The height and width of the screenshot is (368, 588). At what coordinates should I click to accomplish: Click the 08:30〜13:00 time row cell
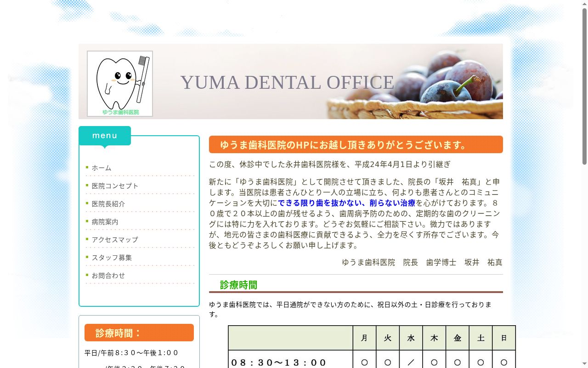[x=290, y=360]
